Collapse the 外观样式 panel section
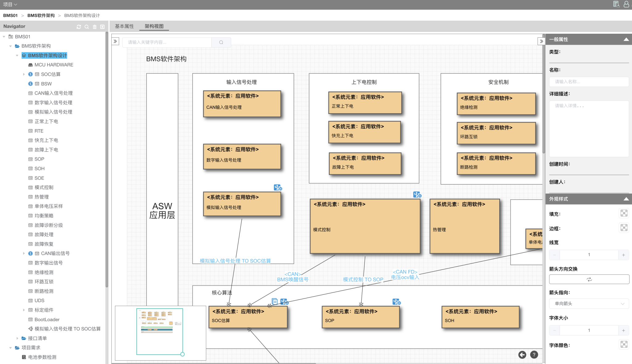 (x=626, y=199)
